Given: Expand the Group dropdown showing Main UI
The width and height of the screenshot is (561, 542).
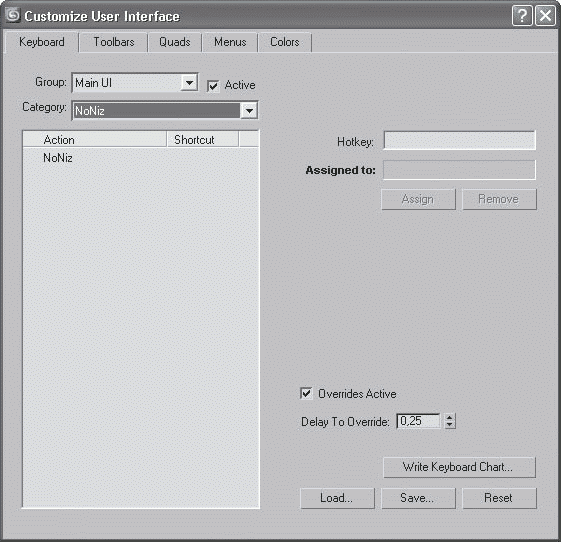Looking at the screenshot, I should click(x=189, y=83).
